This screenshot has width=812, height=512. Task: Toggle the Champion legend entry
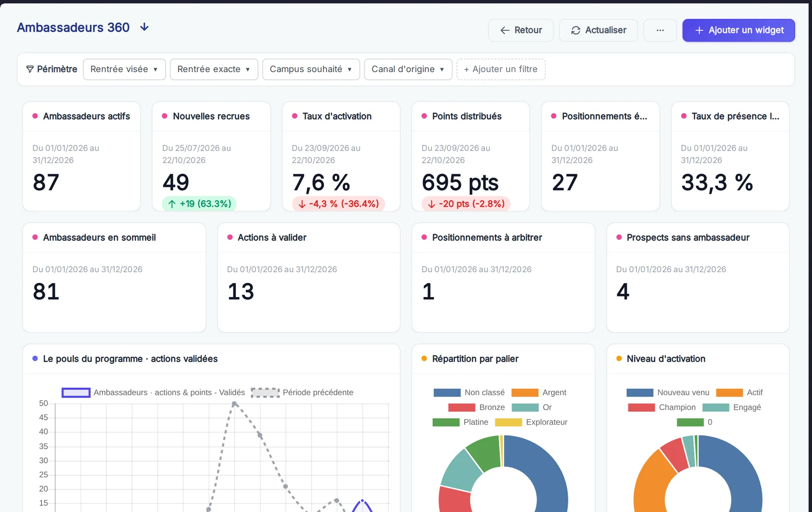click(662, 407)
